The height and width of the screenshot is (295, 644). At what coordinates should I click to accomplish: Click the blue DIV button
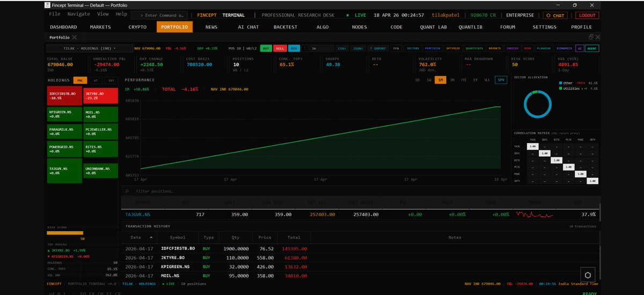[x=294, y=48]
